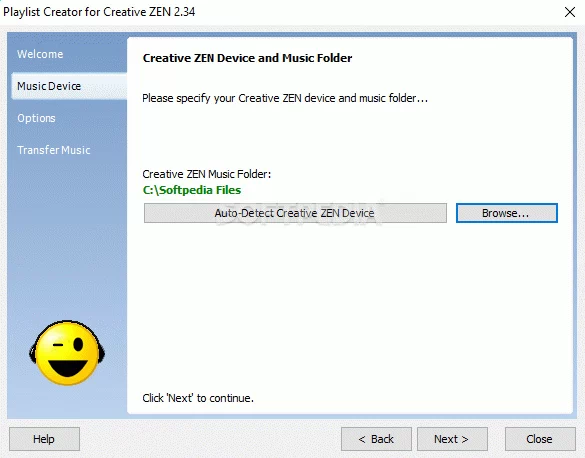The width and height of the screenshot is (585, 458).
Task: Click the winking smiley headphones mascot
Action: 67,352
